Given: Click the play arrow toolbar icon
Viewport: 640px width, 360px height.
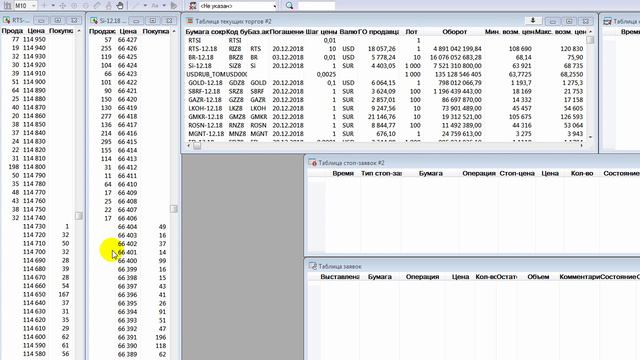Looking at the screenshot, I should [174, 6].
